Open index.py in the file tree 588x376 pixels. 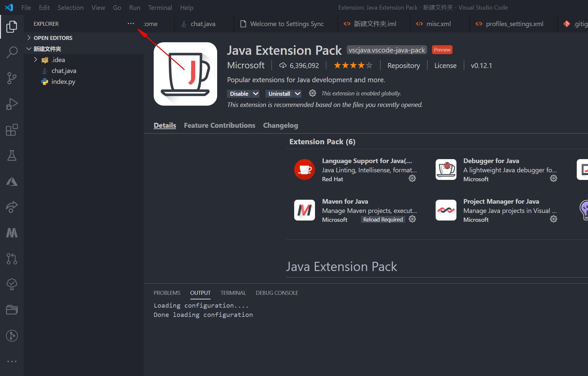pos(63,82)
